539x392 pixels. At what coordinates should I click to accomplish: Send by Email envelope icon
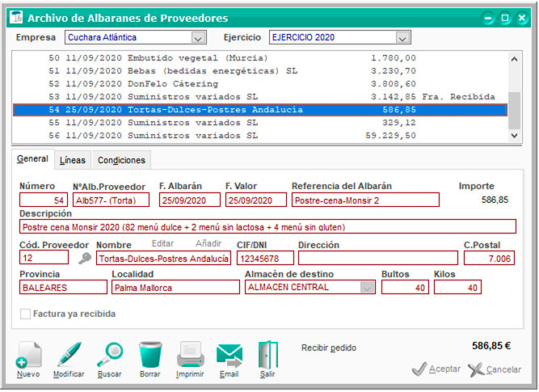tap(229, 356)
